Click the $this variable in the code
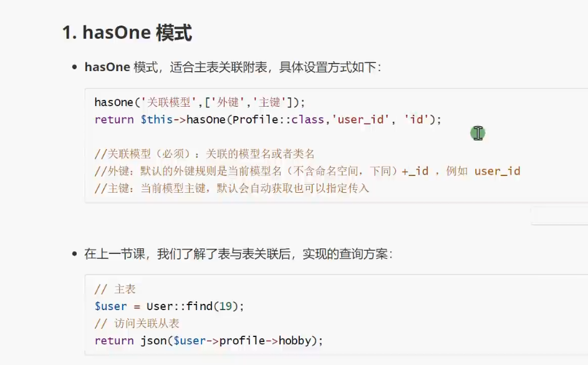The image size is (588, 365). 157,119
